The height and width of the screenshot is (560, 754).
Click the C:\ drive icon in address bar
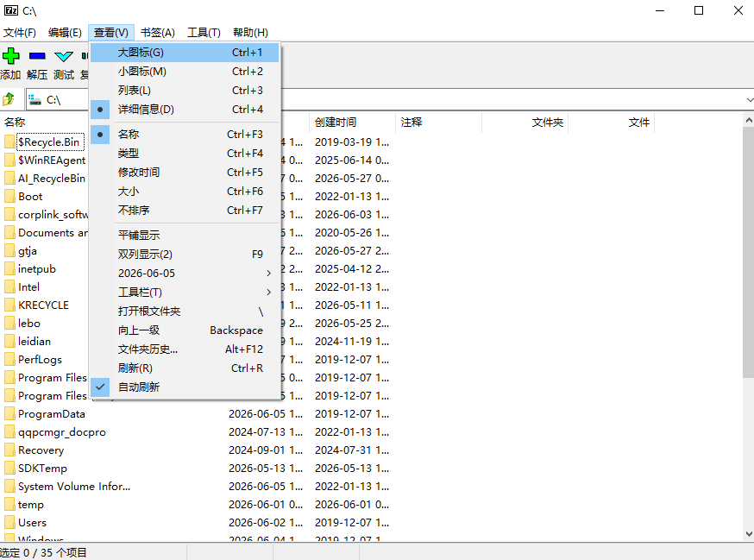click(x=35, y=99)
